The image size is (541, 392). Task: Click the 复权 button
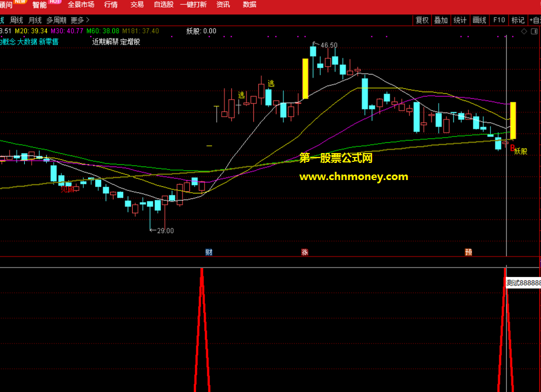pos(422,20)
